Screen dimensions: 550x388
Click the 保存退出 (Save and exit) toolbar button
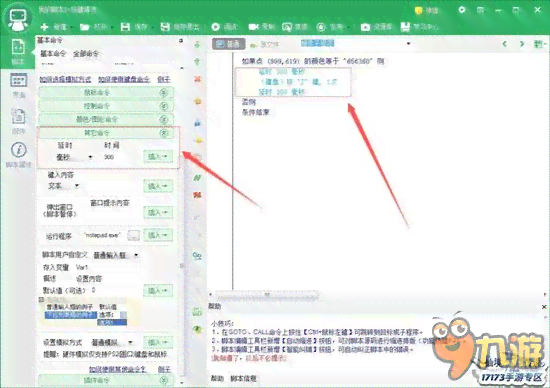180,27
